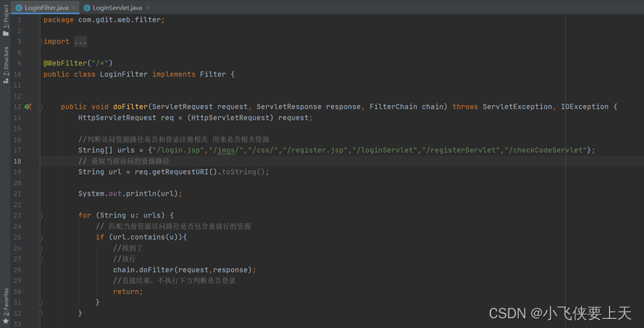The width and height of the screenshot is (644, 328).
Task: Click the underlined imgs word in urls array
Action: pos(225,151)
